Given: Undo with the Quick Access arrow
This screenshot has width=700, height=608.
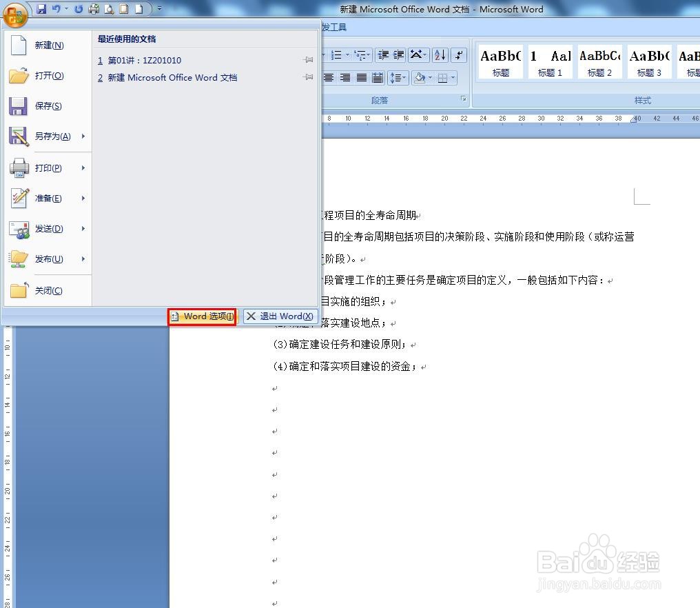Looking at the screenshot, I should point(56,9).
